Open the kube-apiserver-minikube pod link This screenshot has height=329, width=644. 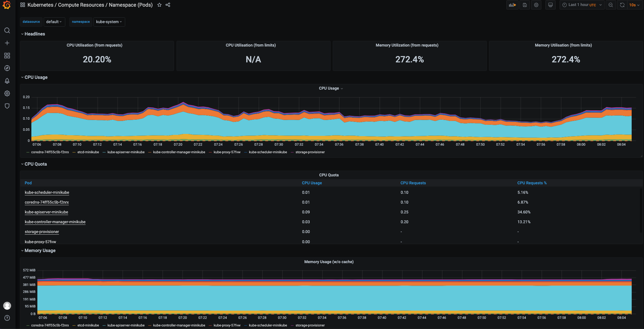click(x=46, y=212)
